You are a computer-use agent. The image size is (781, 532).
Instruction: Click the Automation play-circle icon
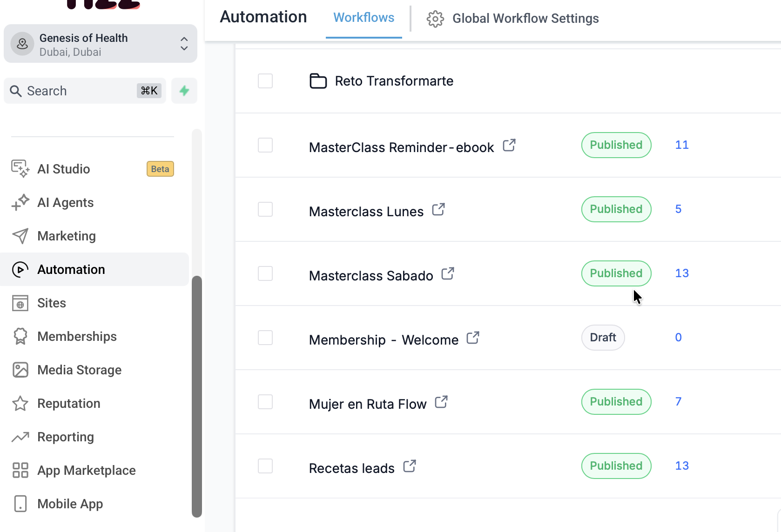point(20,269)
